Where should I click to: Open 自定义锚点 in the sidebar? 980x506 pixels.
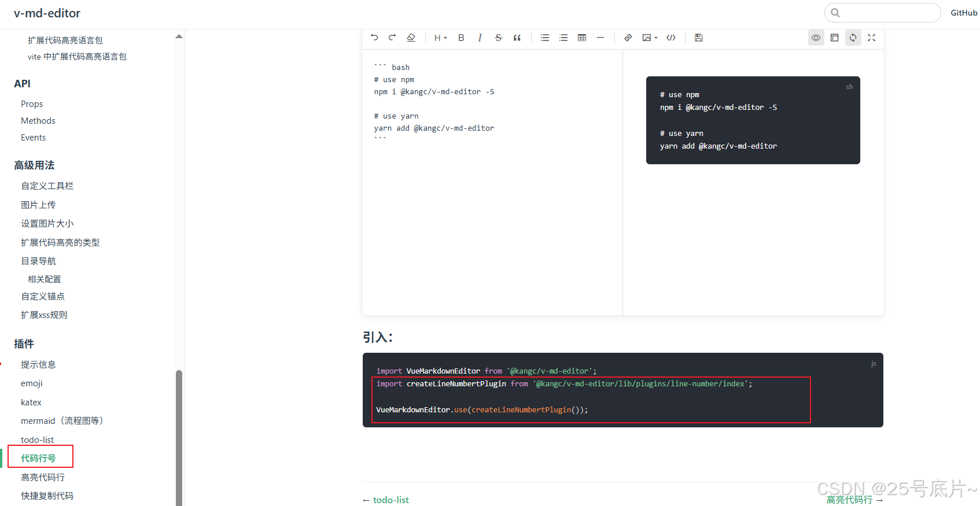point(43,296)
